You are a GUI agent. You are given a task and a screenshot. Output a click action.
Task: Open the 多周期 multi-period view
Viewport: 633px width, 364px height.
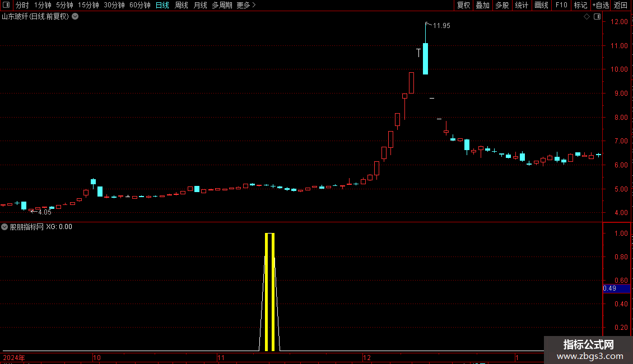[x=222, y=5]
